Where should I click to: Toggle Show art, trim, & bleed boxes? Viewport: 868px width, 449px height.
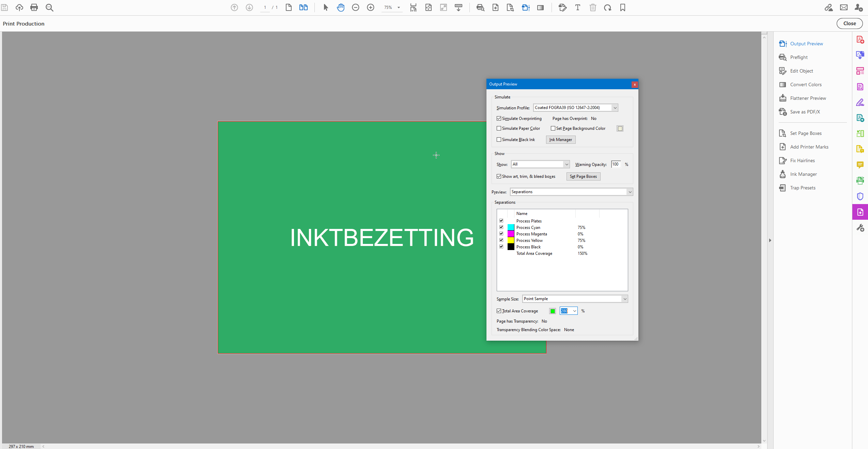point(499,176)
